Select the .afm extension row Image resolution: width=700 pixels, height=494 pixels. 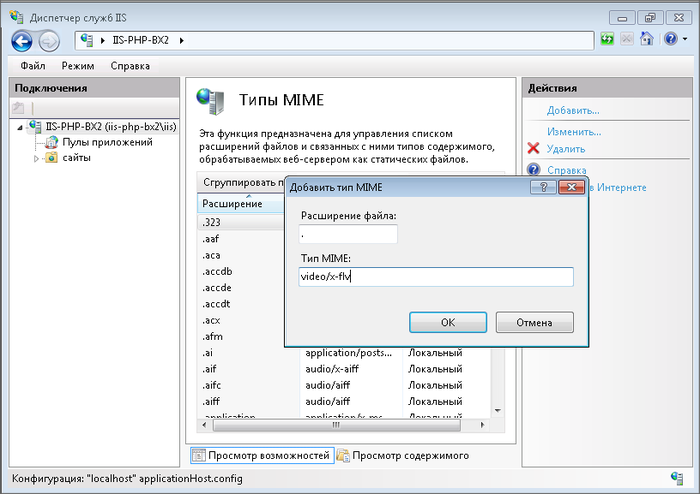point(241,336)
